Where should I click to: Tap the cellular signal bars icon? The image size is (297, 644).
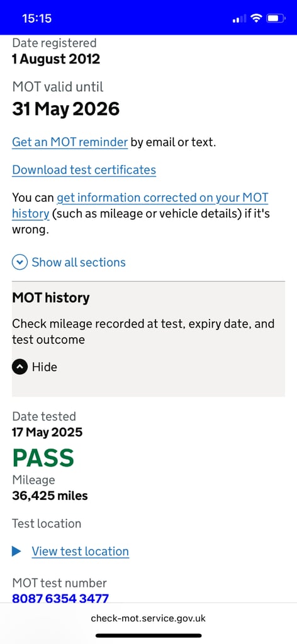tap(240, 18)
